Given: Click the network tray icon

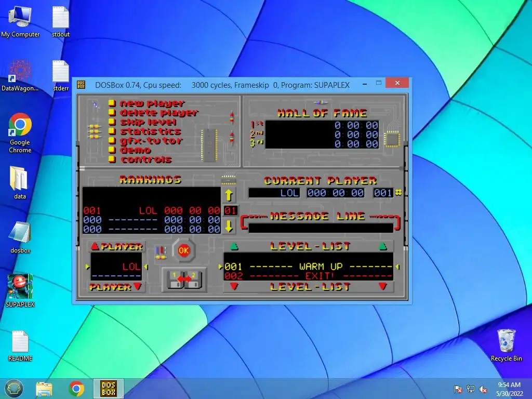Looking at the screenshot, I should pos(471,389).
